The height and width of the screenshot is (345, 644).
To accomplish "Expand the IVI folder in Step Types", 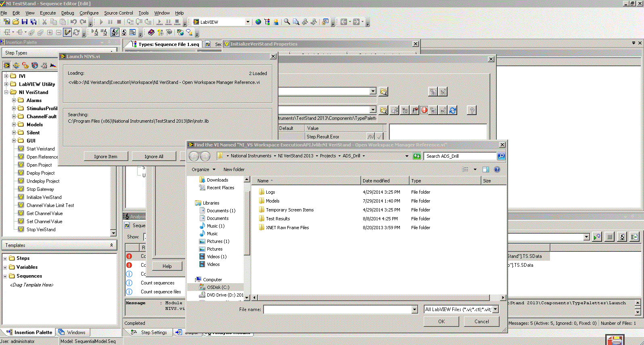I will 6,76.
